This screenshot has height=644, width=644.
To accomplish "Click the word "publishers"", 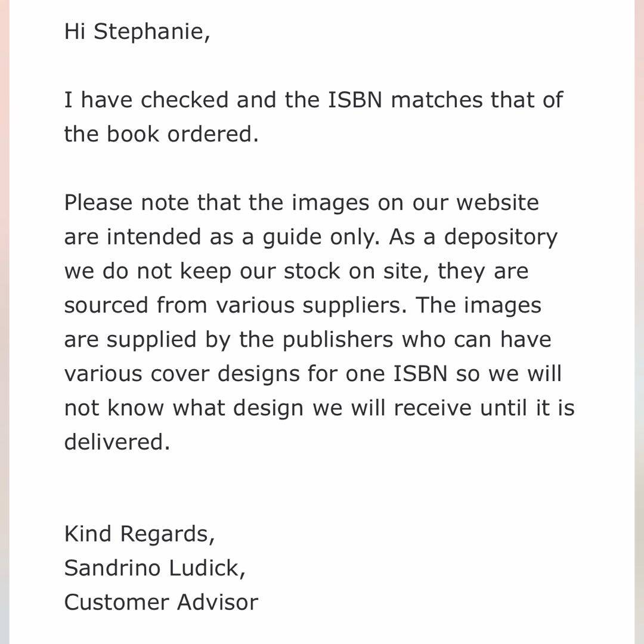I will click(x=338, y=339).
